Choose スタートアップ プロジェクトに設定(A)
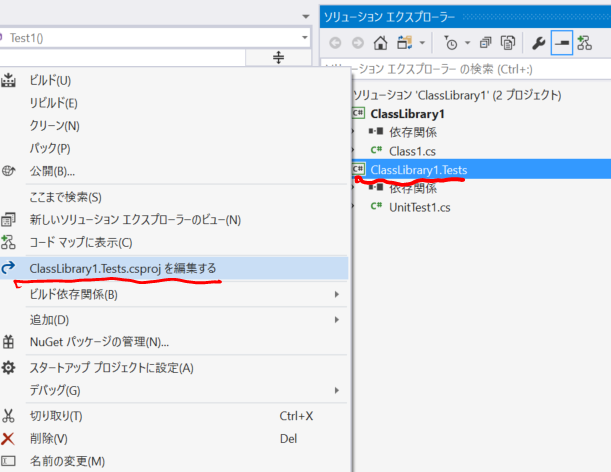 pos(111,368)
